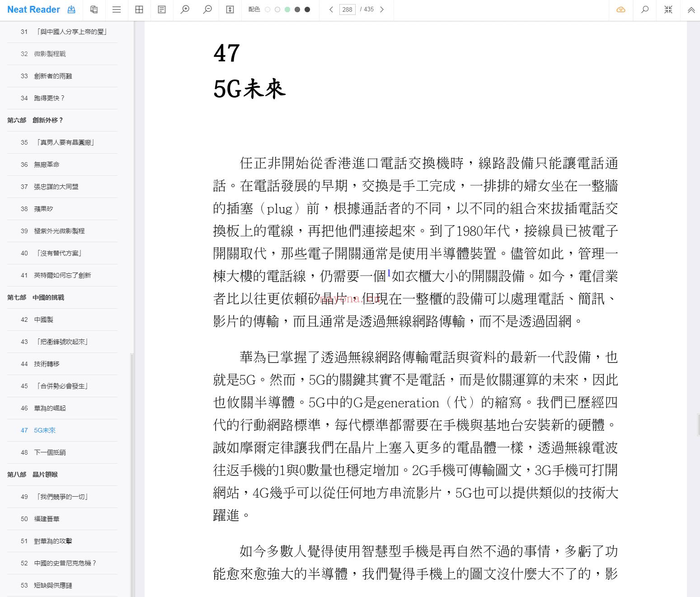Exit fullscreen with the collapse arrows icon
Viewport: 700px width, 597px height.
point(668,9)
